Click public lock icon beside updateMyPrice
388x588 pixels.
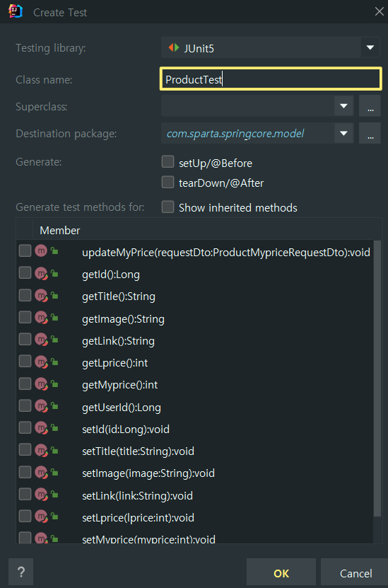coord(54,251)
